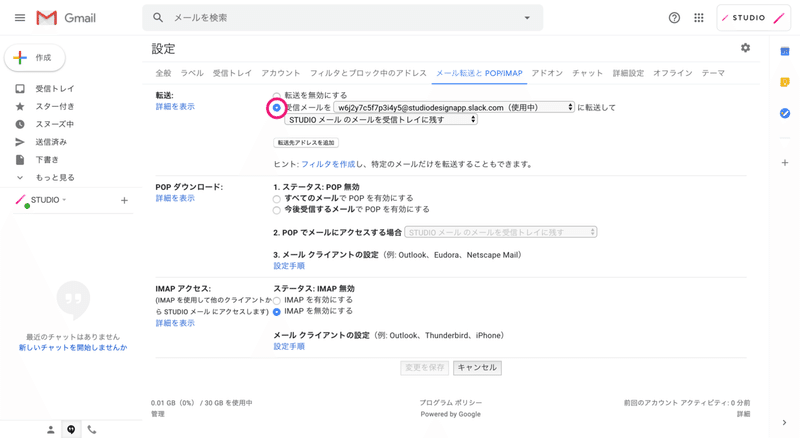The height and width of the screenshot is (438, 800).
Task: Open the help question mark icon
Action: [x=674, y=18]
